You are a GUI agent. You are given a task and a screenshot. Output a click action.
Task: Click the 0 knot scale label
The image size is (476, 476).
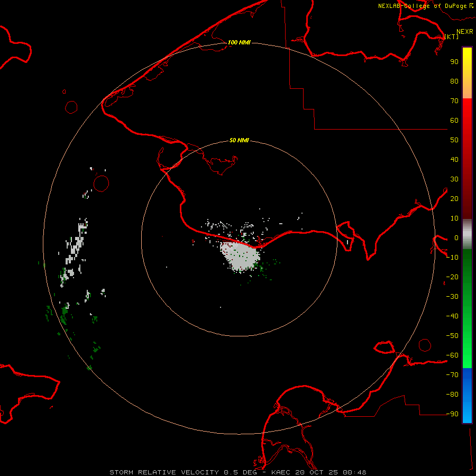(456, 237)
